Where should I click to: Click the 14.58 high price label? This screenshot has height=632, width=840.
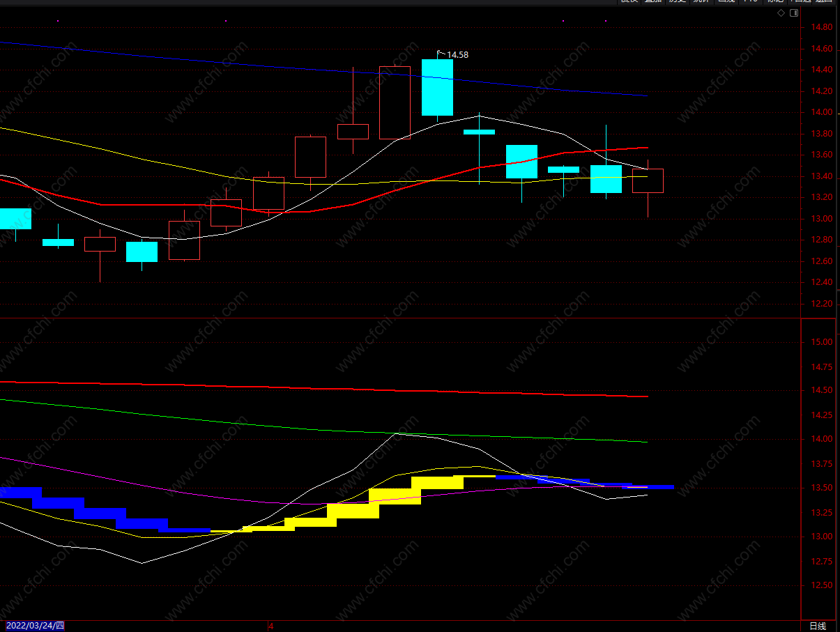tap(457, 54)
